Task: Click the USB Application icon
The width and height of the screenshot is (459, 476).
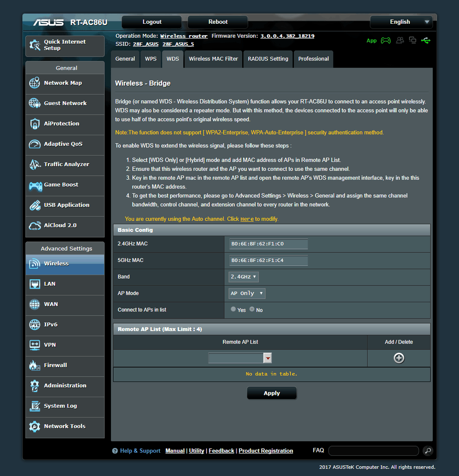Action: point(35,205)
